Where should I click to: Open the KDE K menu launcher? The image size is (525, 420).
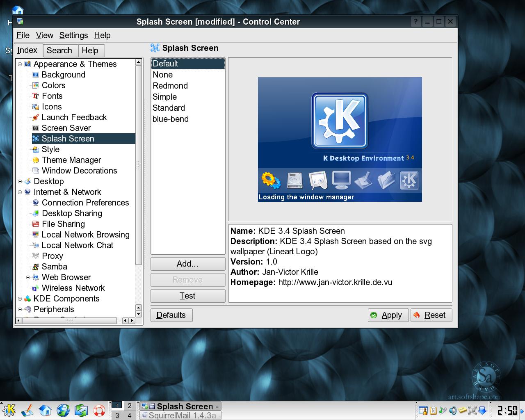coord(9,410)
